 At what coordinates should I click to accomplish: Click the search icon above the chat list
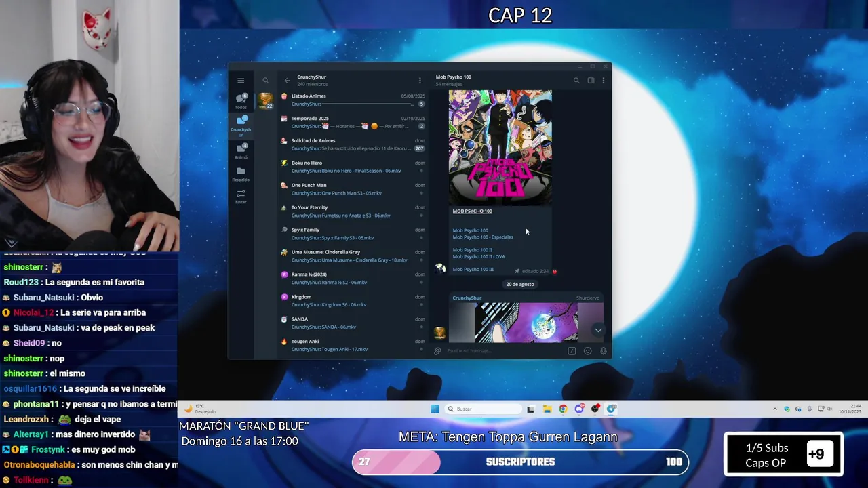pyautogui.click(x=265, y=80)
